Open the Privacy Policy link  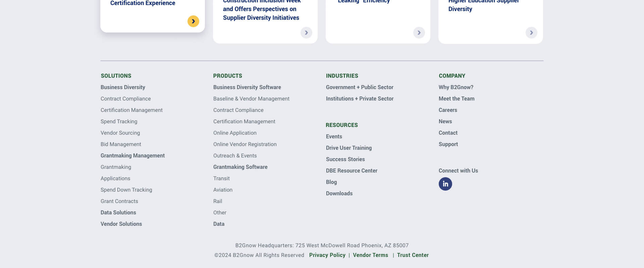coord(327,255)
